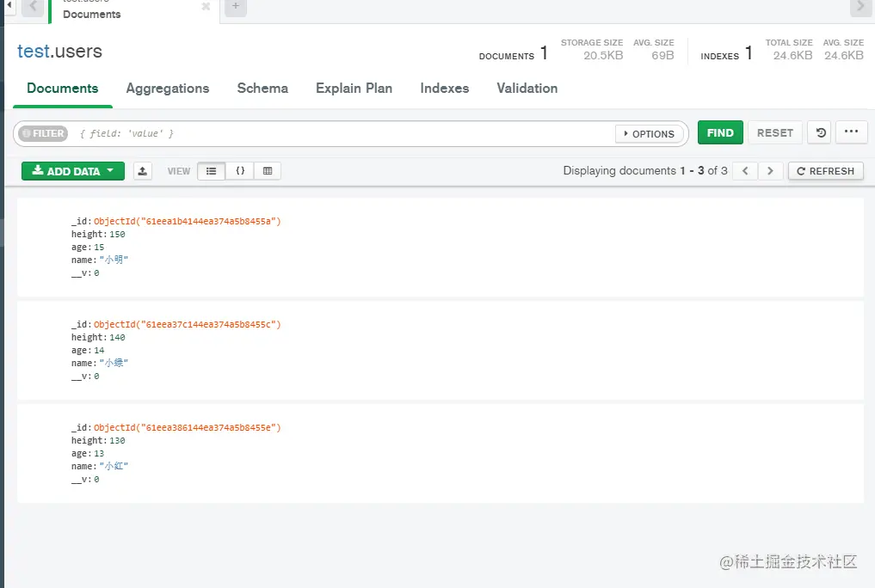The image size is (875, 588).
Task: Switch to table view icon
Action: pyautogui.click(x=268, y=171)
